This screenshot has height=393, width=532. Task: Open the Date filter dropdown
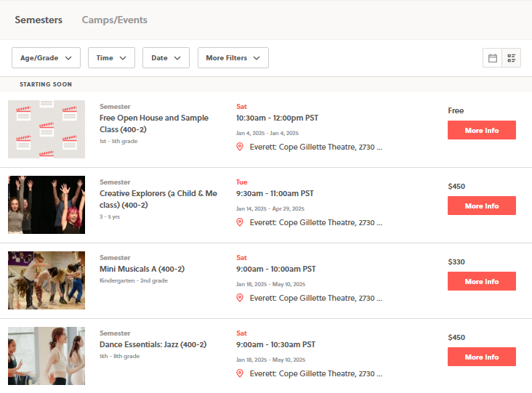point(166,58)
